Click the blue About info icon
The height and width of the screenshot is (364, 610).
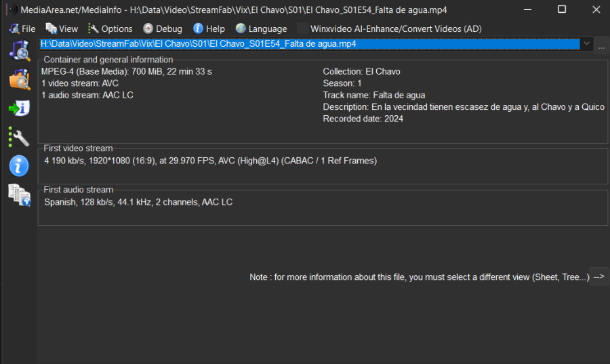pyautogui.click(x=19, y=166)
